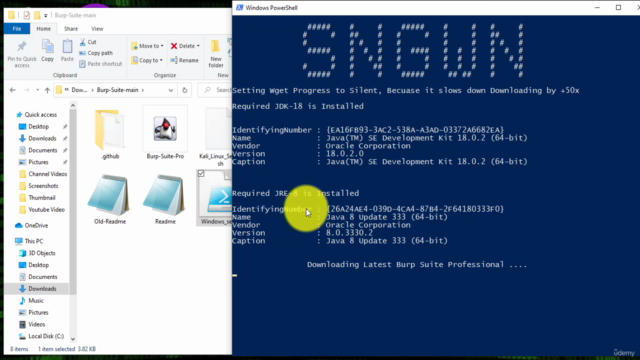Open 3D Objects under This PC

(41, 253)
